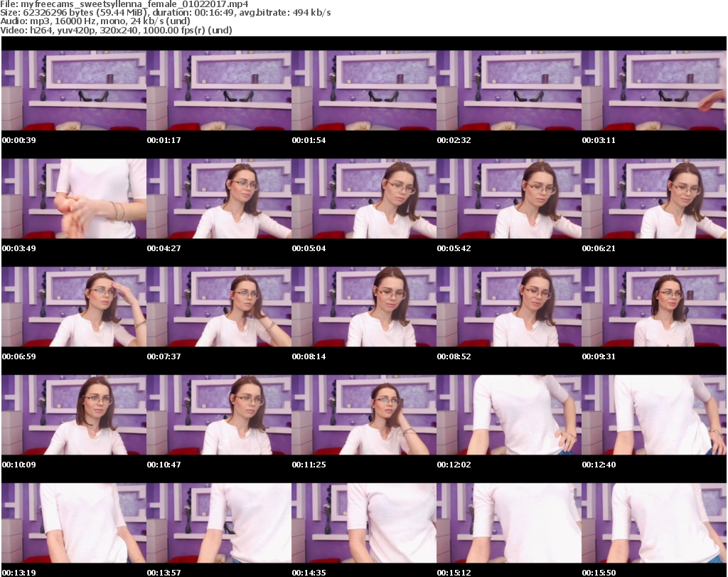728x577 pixels.
Task: Select the thumbnail frame at 00:12:40
Action: (654, 415)
